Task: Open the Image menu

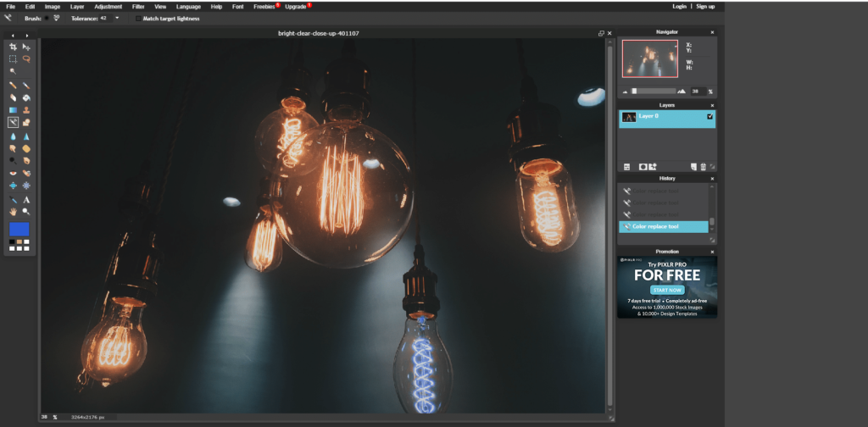Action: coord(53,7)
